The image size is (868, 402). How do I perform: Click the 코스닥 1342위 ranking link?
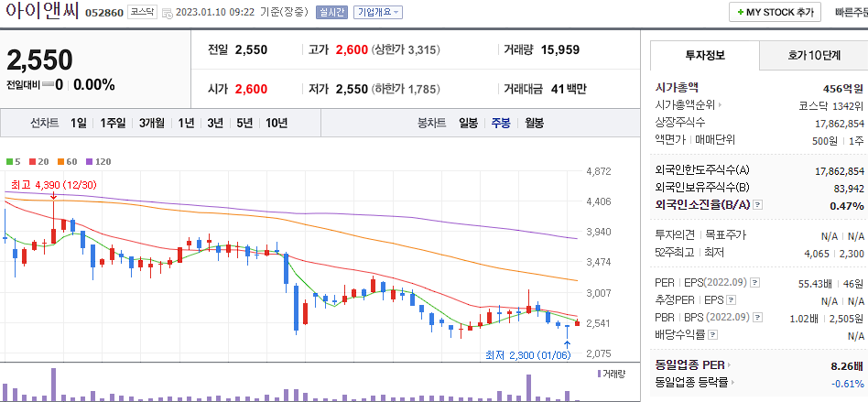pyautogui.click(x=830, y=104)
